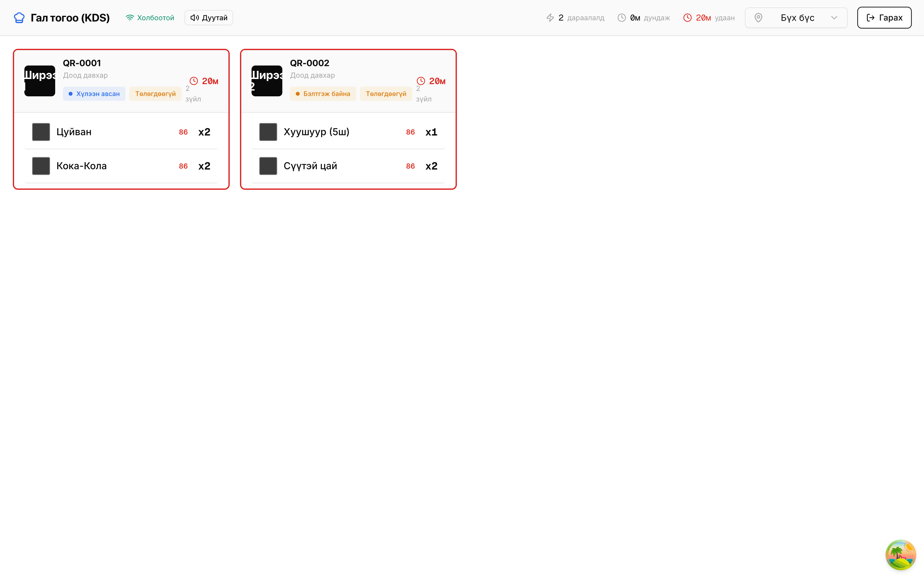Viewport: 924px width, 578px height.
Task: Check the Цуйван item checkbox
Action: 41,132
